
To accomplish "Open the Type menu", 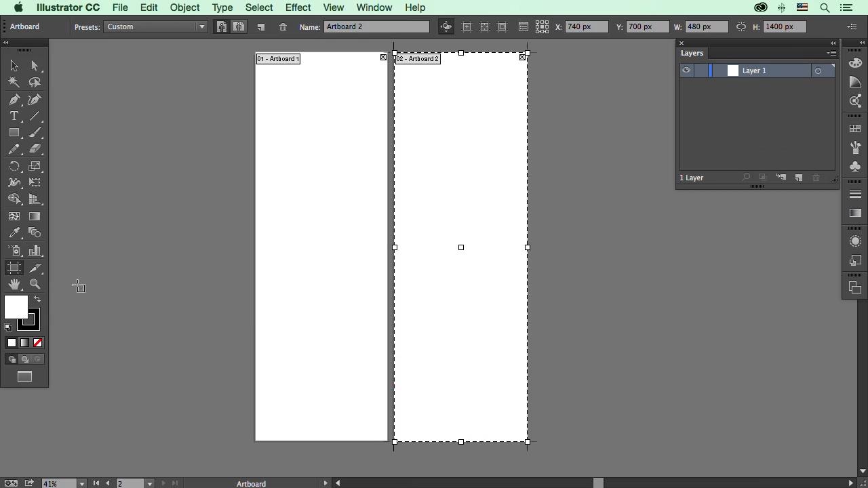I will point(222,7).
